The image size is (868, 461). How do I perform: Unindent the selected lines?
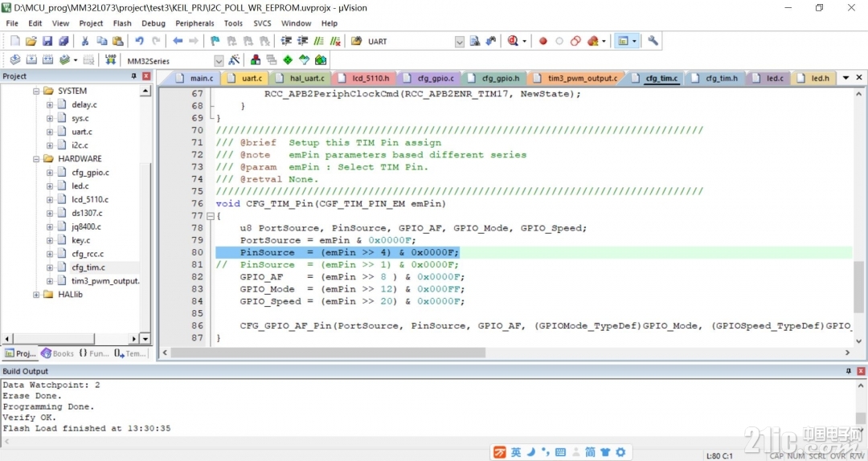(303, 41)
